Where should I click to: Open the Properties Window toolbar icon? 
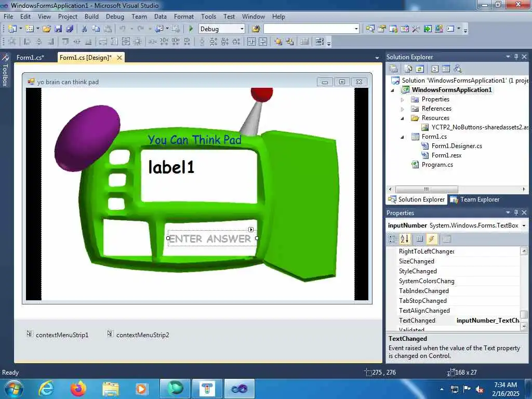[x=382, y=29]
